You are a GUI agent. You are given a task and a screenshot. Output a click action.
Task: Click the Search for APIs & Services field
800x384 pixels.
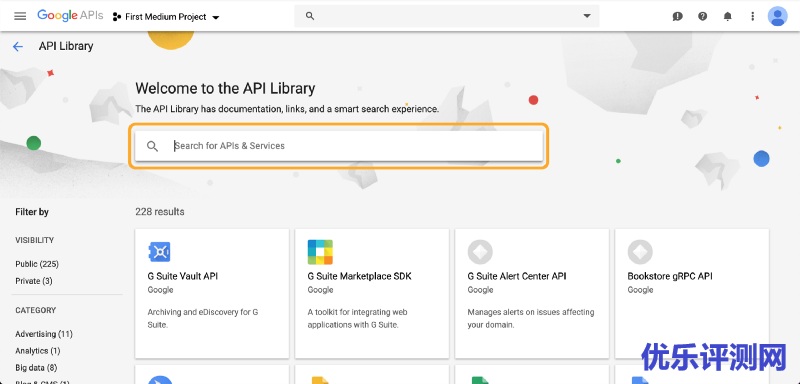pos(339,146)
